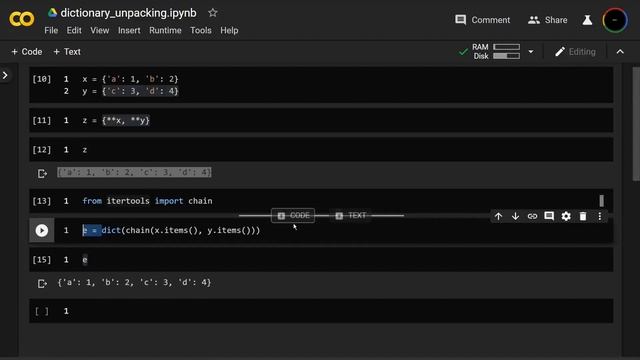640x360 pixels.
Task: Open the Tools menu
Action: pos(200,31)
